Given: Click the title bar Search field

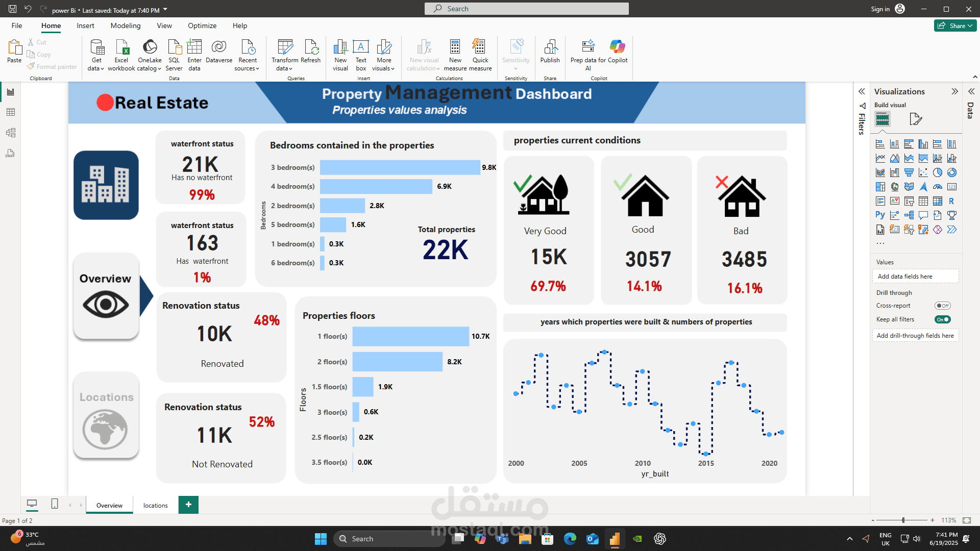Looking at the screenshot, I should pyautogui.click(x=527, y=9).
